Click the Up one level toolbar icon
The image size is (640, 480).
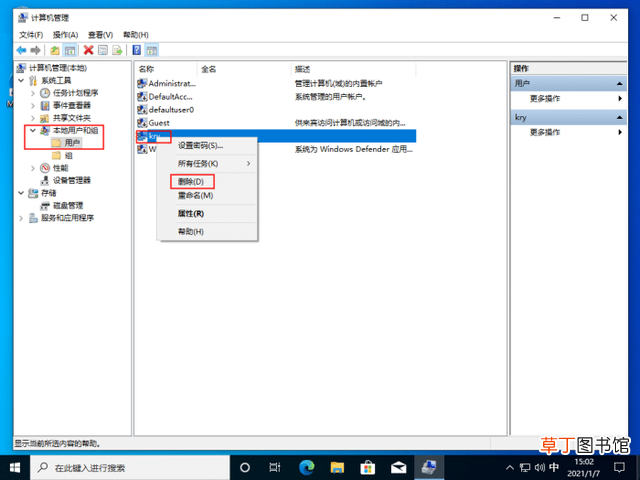pyautogui.click(x=55, y=50)
